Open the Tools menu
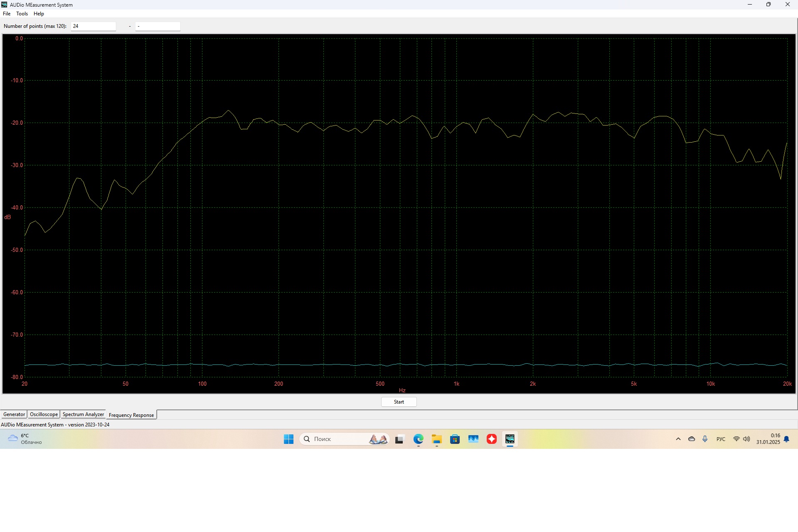Screen dimensions: 798x532 point(22,14)
